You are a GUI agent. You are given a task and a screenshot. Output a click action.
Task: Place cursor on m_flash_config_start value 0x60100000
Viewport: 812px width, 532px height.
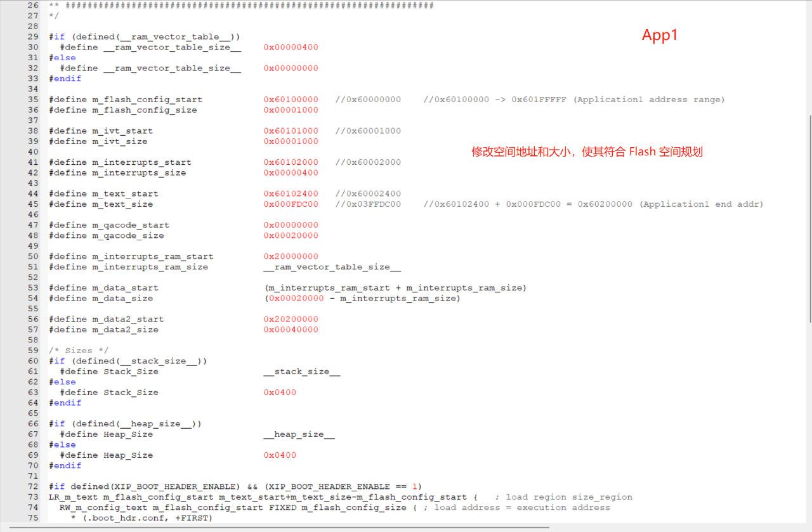tap(291, 100)
